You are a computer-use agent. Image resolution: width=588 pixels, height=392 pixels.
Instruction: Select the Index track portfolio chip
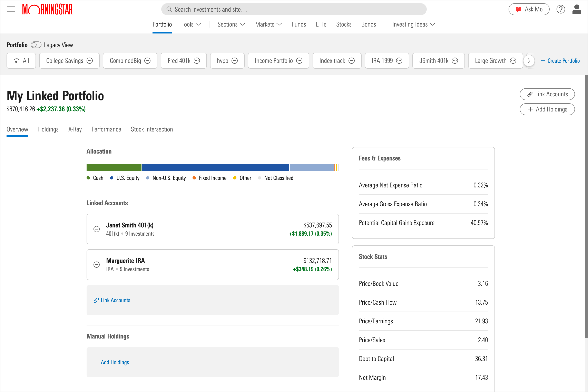point(337,61)
